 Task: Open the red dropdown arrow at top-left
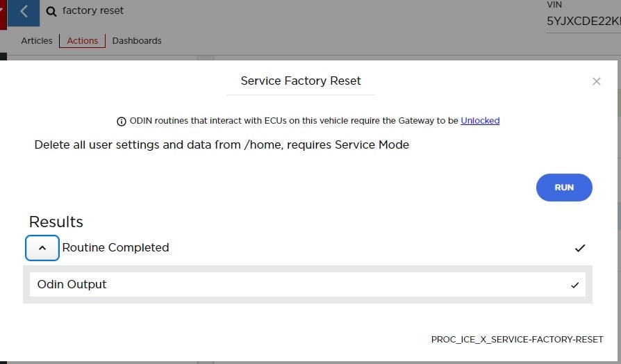[x=2, y=12]
